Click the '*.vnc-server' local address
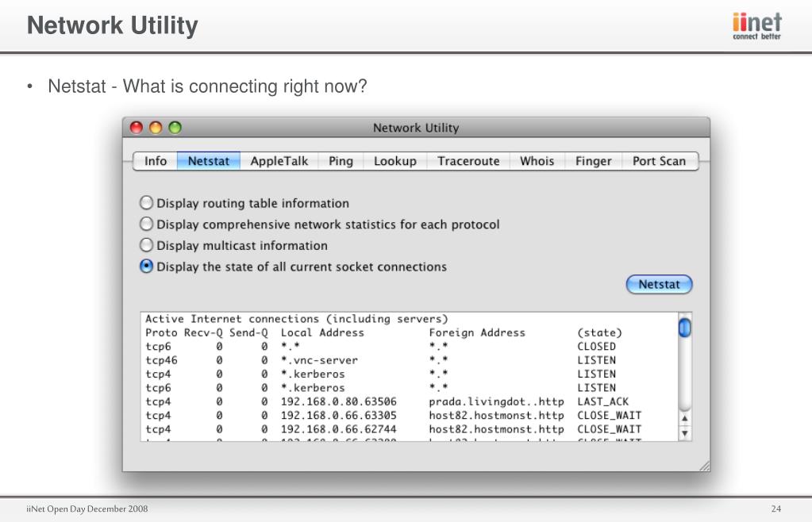 319,360
